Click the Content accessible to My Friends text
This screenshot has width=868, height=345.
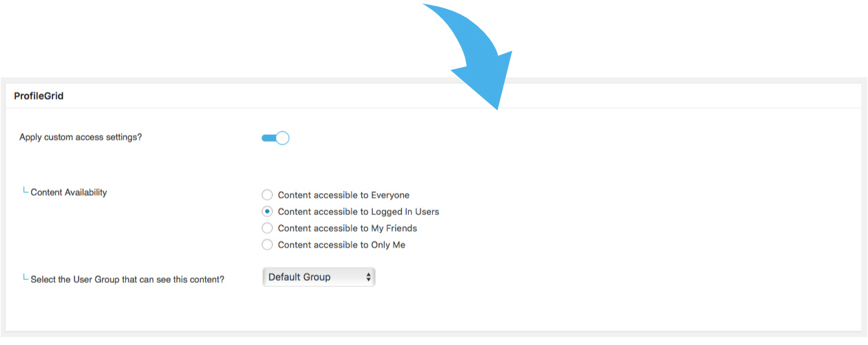point(347,228)
